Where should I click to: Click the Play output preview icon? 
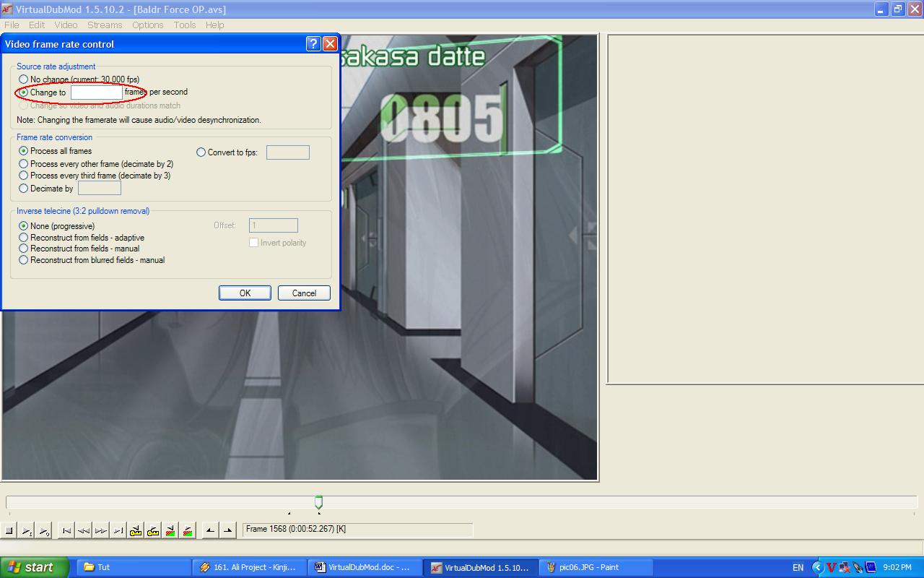pos(44,531)
